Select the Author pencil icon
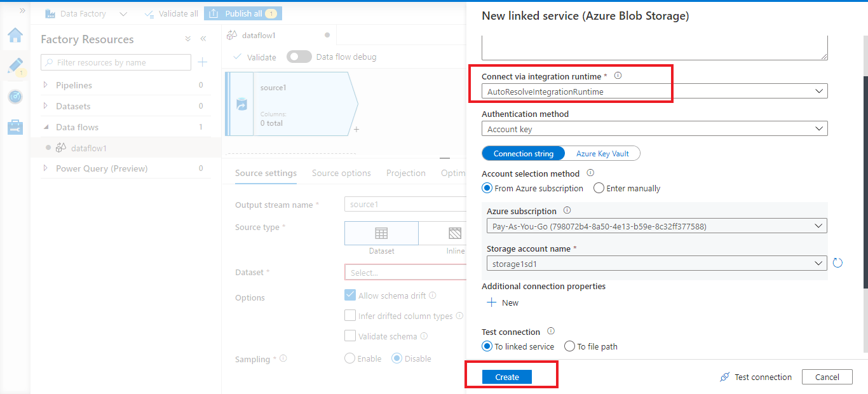Image resolution: width=868 pixels, height=394 pixels. [x=15, y=65]
